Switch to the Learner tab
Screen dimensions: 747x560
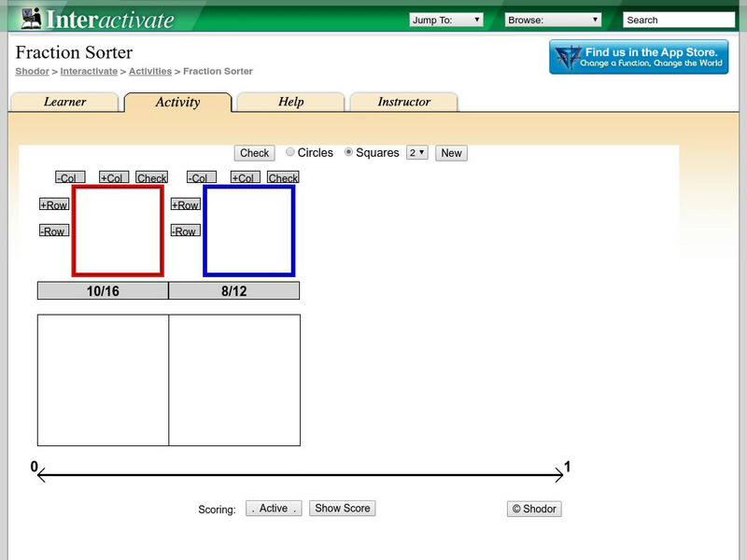(x=64, y=102)
